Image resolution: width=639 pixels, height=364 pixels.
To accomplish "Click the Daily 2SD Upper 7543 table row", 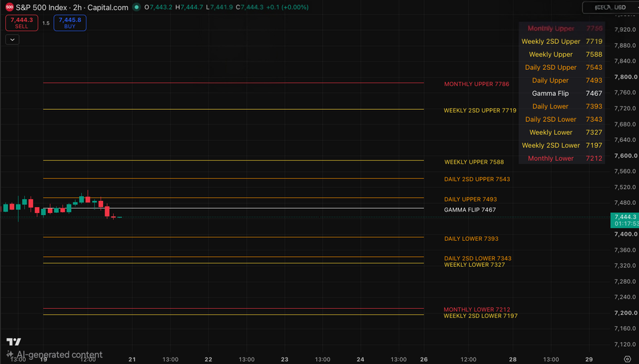I will (562, 67).
